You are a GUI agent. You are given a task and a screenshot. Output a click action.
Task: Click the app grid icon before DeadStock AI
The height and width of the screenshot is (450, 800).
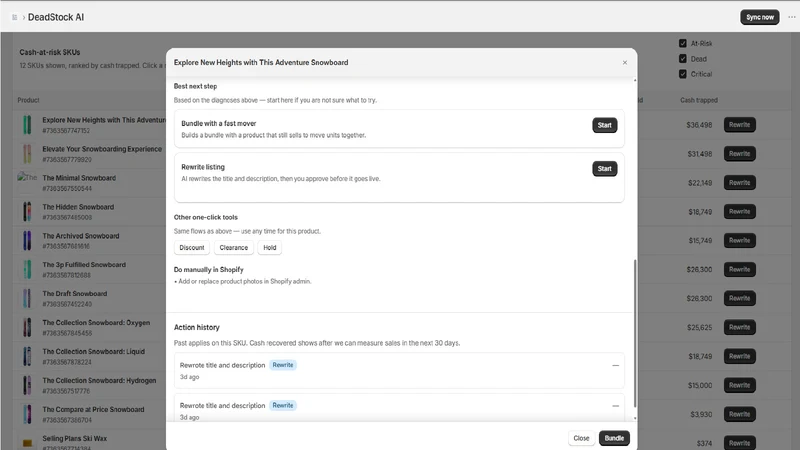[14, 17]
